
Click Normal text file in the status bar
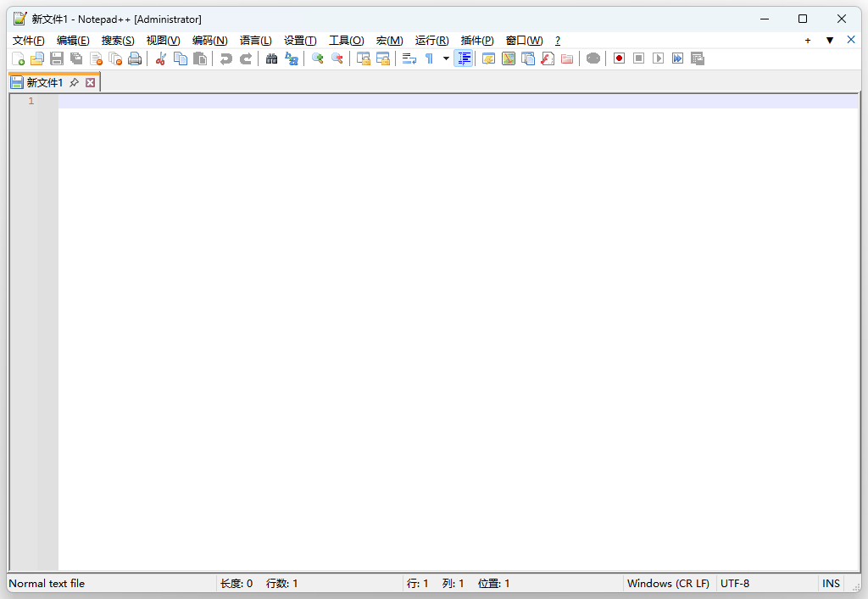pos(47,584)
